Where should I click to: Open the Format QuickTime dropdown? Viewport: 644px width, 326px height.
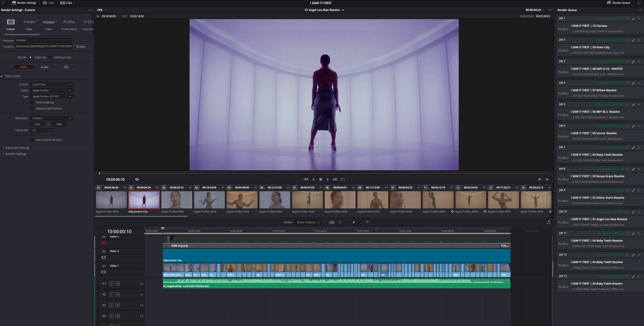click(x=52, y=84)
